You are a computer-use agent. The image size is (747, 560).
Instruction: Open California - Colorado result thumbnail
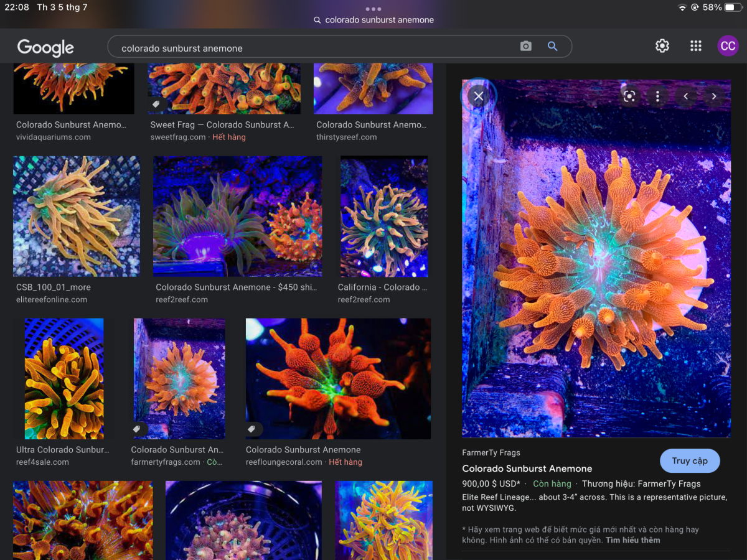pos(384,217)
